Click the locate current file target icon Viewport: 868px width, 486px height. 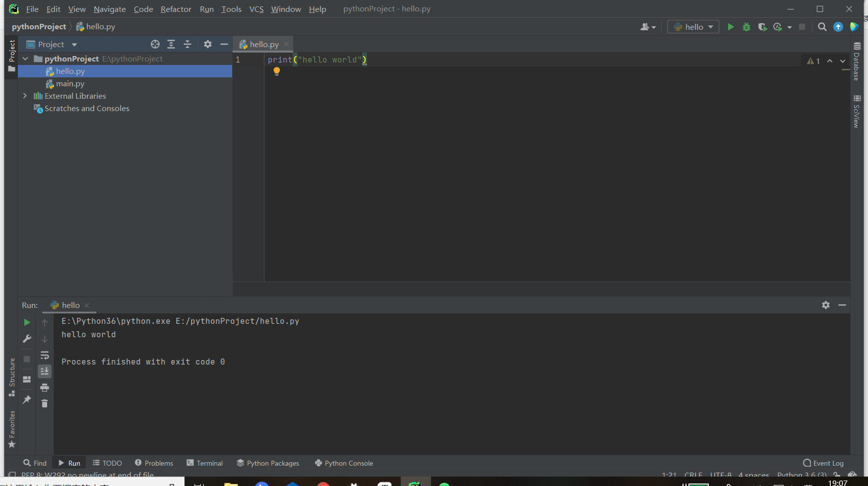[x=155, y=44]
